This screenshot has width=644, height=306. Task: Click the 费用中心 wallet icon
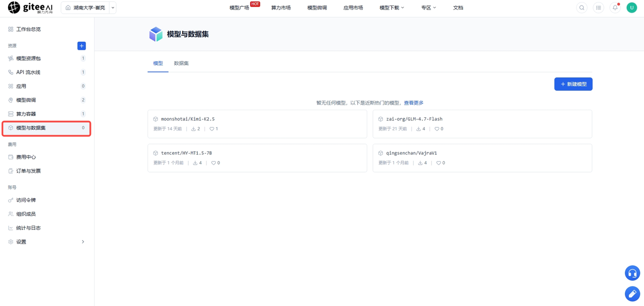11,157
